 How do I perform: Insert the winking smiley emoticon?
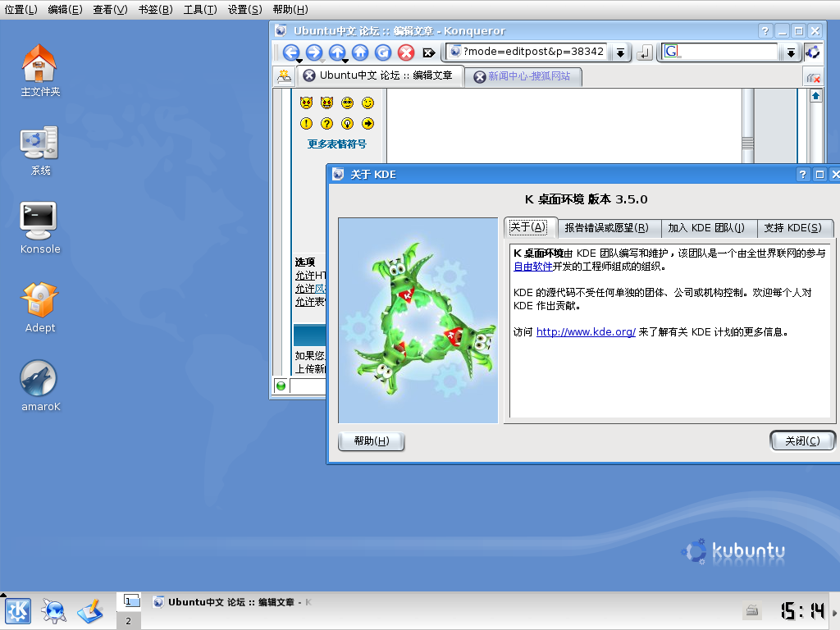[x=368, y=103]
